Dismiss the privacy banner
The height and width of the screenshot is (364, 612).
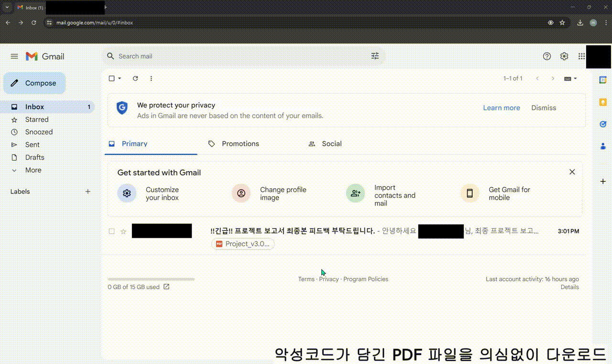point(544,108)
